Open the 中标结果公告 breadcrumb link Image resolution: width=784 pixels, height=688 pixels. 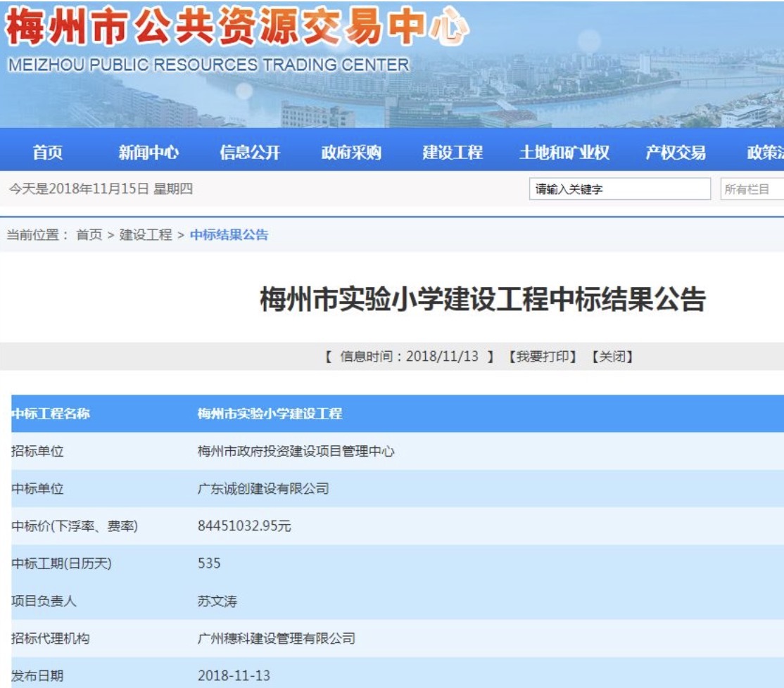[229, 235]
